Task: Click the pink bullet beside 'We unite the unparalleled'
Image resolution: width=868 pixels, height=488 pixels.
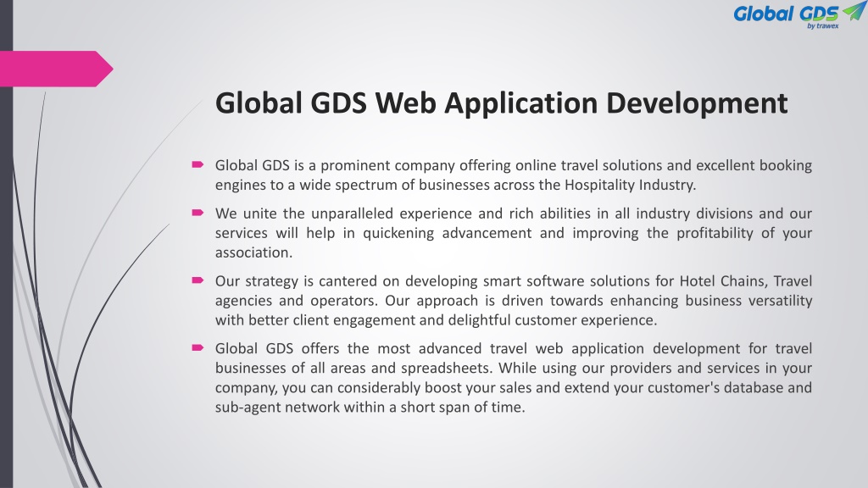Action: tap(198, 213)
